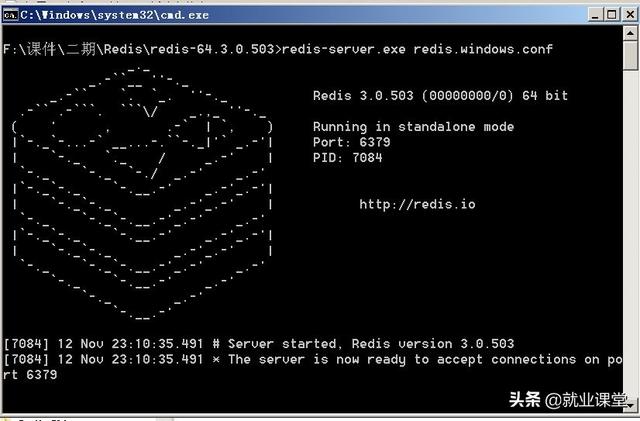Open the cmd.exe system menu icon

10,15
